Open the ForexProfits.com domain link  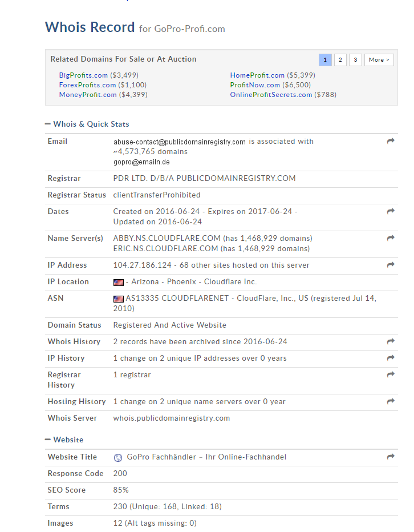pyautogui.click(x=87, y=85)
